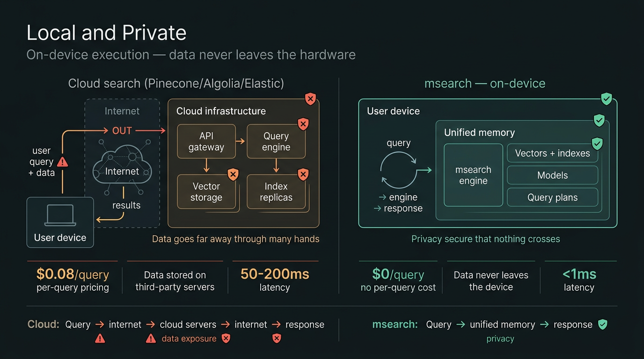Image resolution: width=644 pixels, height=359 pixels.
Task: Click the 'msearch — on-device' heading
Action: [485, 84]
